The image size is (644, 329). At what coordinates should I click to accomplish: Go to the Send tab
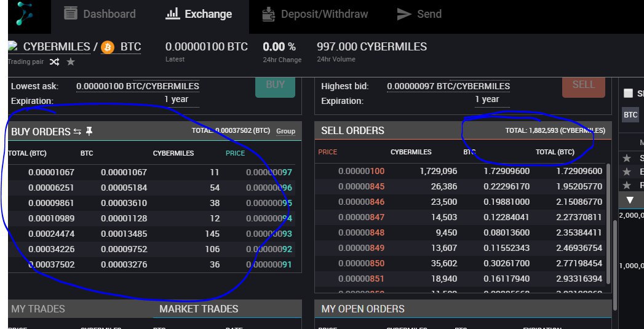click(419, 14)
